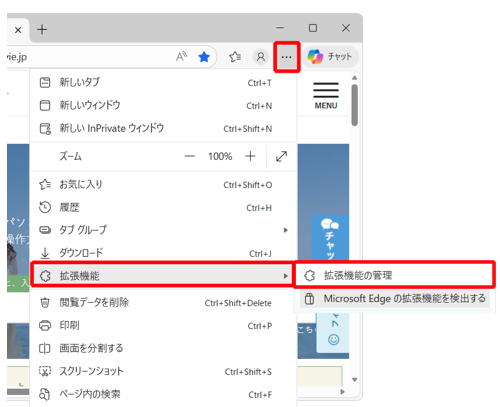Open the Settings and more ellipsis menu

[x=286, y=57]
